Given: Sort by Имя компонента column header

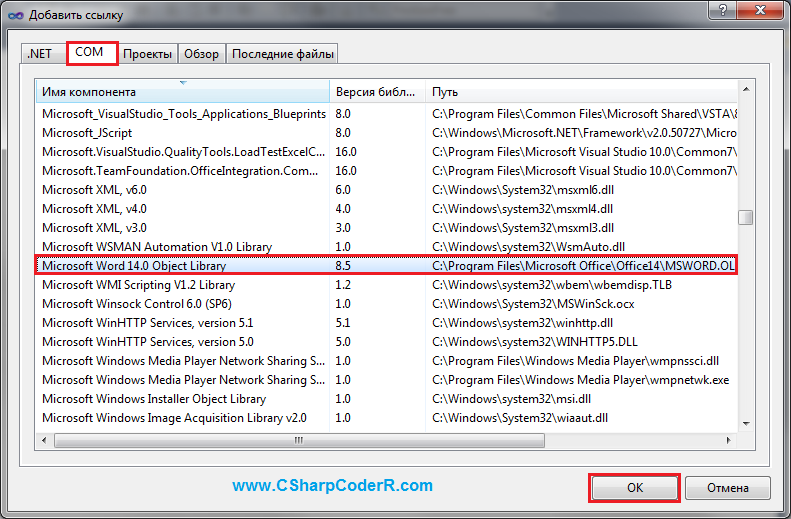Looking at the screenshot, I should click(x=183, y=92).
